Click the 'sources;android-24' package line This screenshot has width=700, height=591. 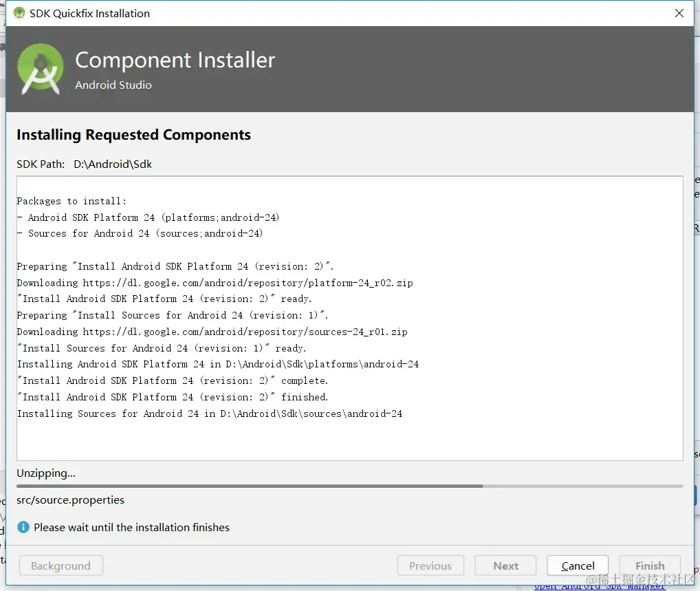140,233
